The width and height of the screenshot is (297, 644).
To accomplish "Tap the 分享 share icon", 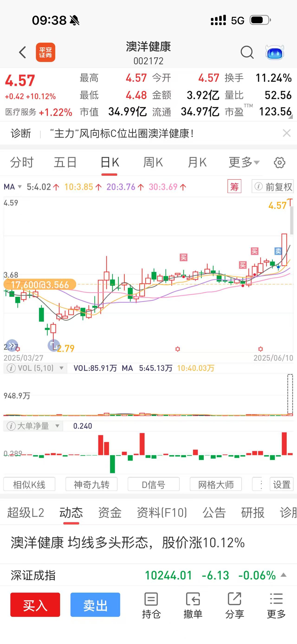I will (x=235, y=605).
